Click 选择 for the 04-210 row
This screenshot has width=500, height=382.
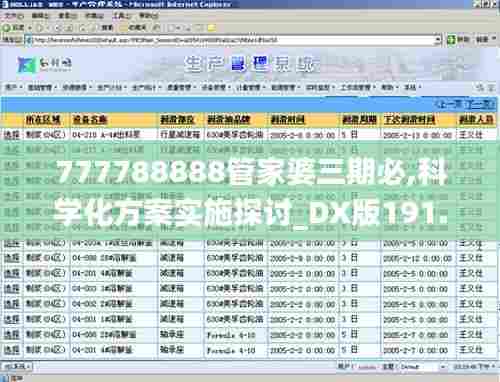pyautogui.click(x=12, y=135)
